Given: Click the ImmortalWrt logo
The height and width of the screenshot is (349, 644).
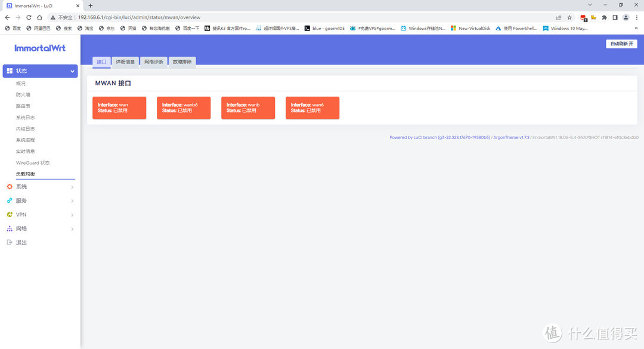Looking at the screenshot, I should point(40,48).
